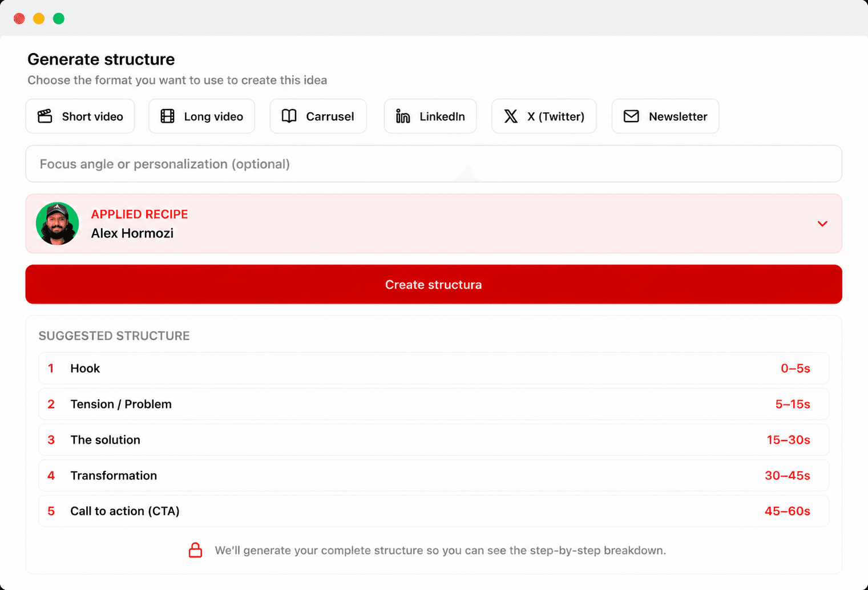Click the film strip icon for Long video
The image size is (868, 590).
(167, 116)
